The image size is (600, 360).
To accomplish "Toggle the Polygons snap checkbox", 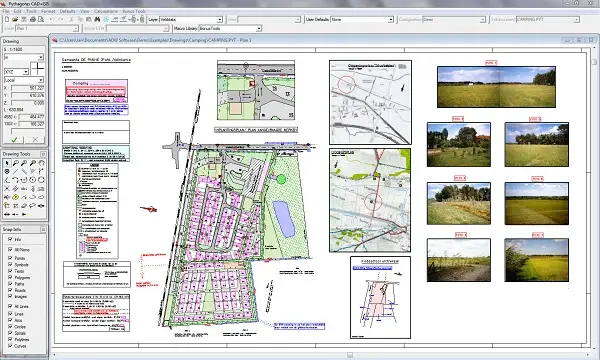I will click(x=10, y=277).
